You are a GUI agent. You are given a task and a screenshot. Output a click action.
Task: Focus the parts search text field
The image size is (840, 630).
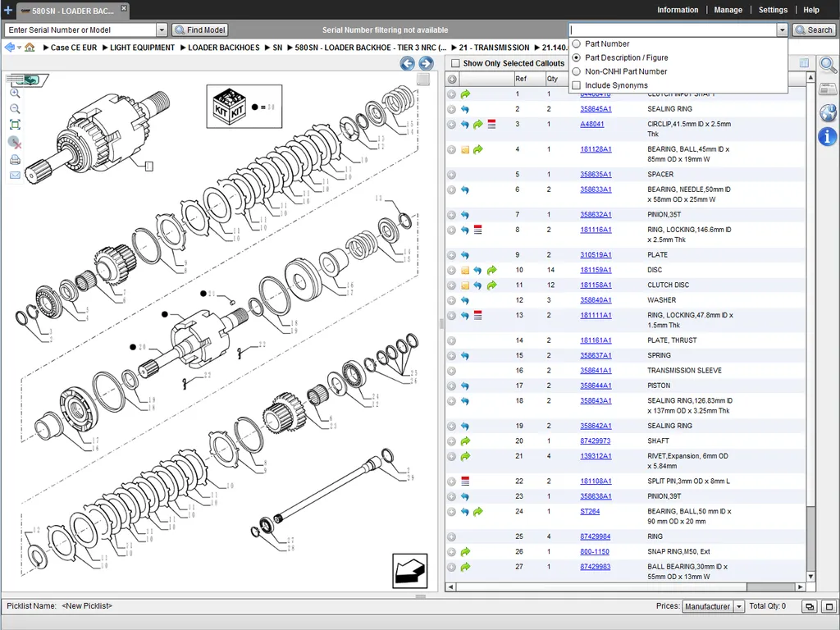pos(673,30)
